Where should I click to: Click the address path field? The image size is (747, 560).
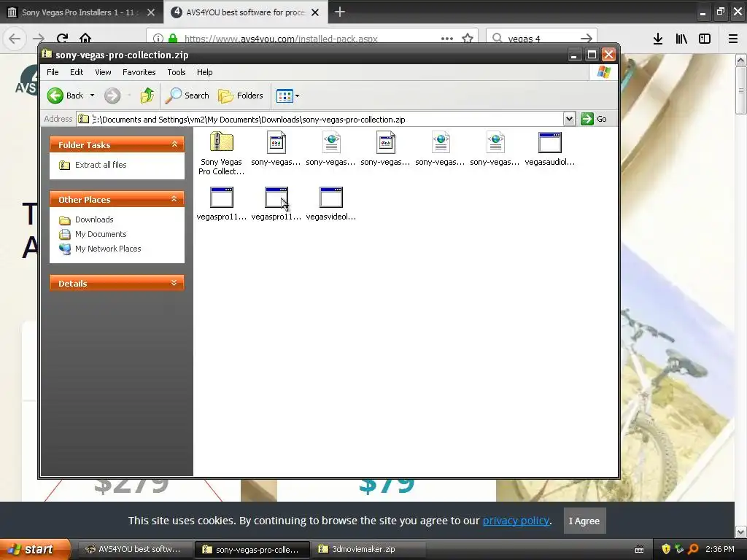click(x=320, y=119)
